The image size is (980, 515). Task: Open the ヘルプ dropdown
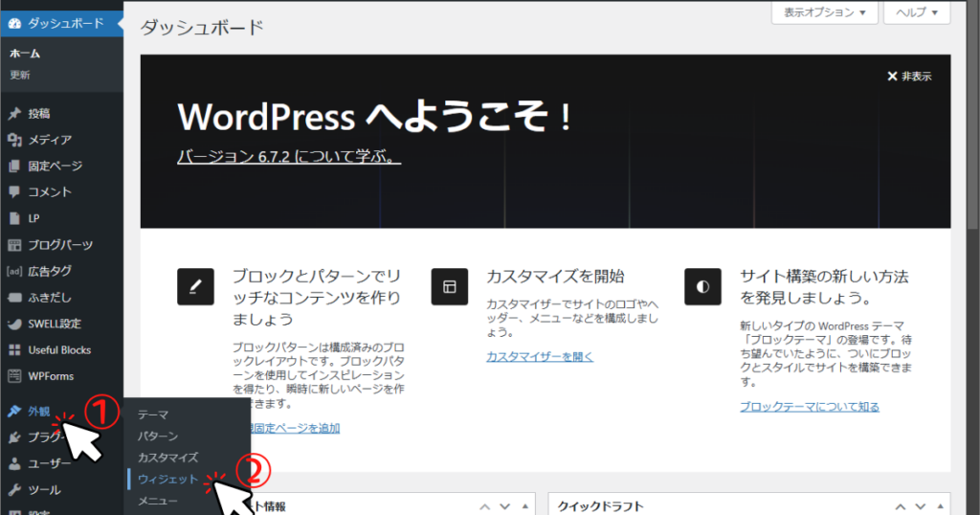(917, 12)
